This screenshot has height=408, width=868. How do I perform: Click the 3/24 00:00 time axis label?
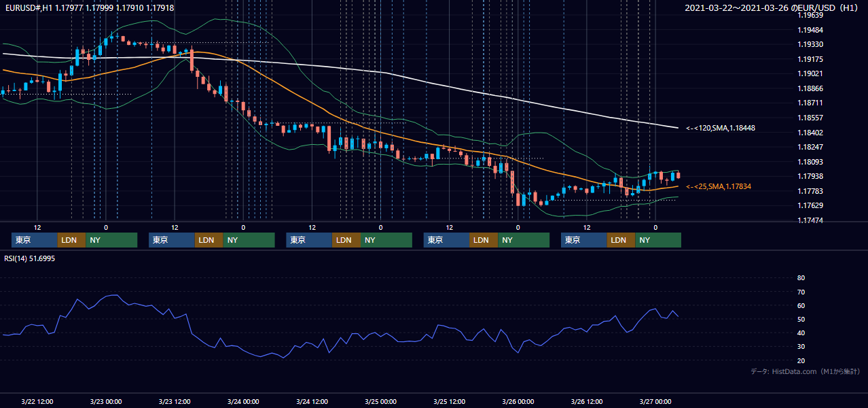pyautogui.click(x=242, y=401)
